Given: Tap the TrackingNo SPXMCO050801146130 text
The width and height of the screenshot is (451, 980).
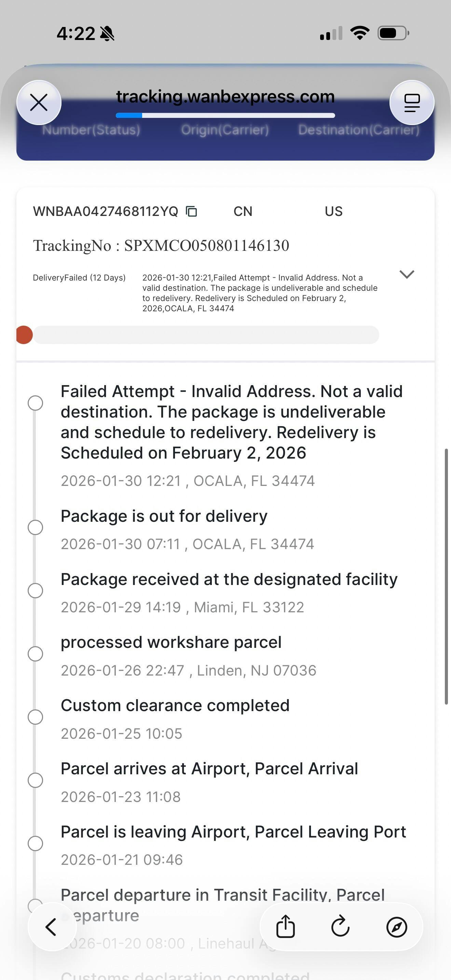Looking at the screenshot, I should tap(161, 245).
